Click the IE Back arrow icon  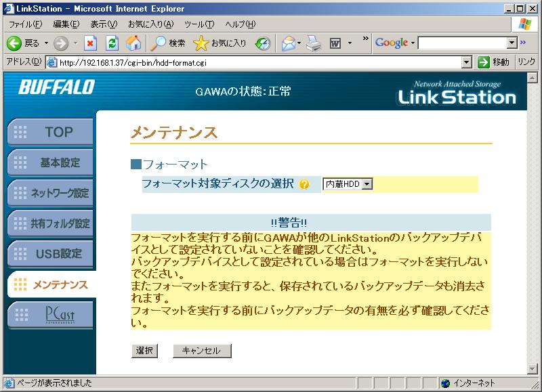[x=14, y=43]
